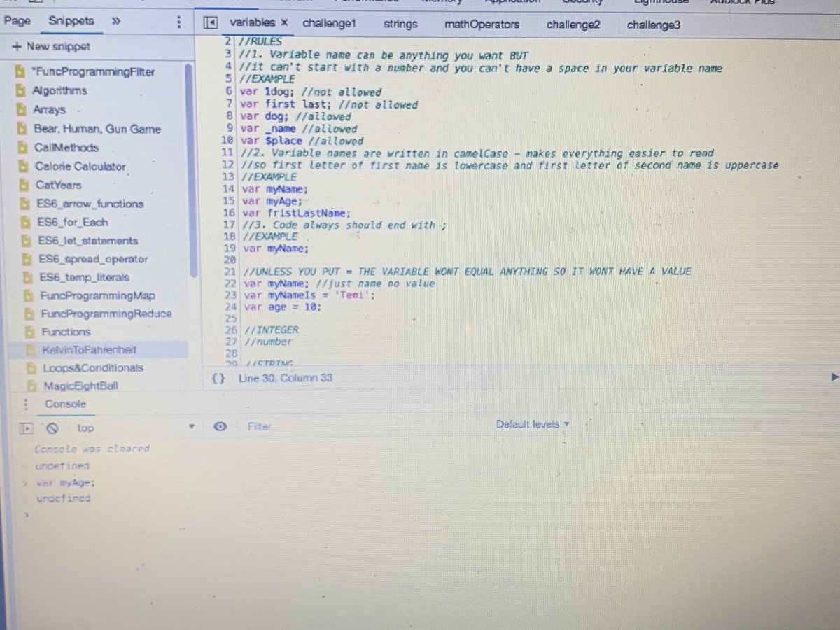Screen dimensions: 840x630
Task: Click the file icon beside ES6_for_Each
Action: (27, 222)
